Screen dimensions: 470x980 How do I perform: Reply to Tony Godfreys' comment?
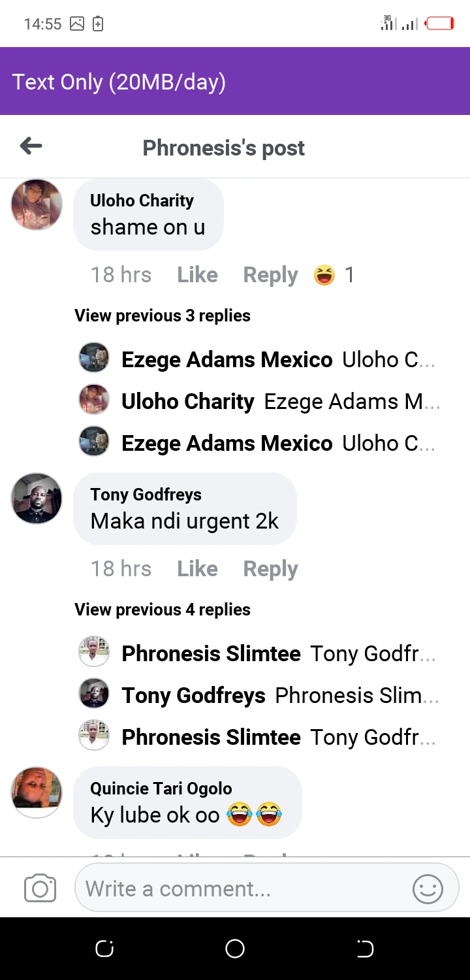tap(270, 569)
